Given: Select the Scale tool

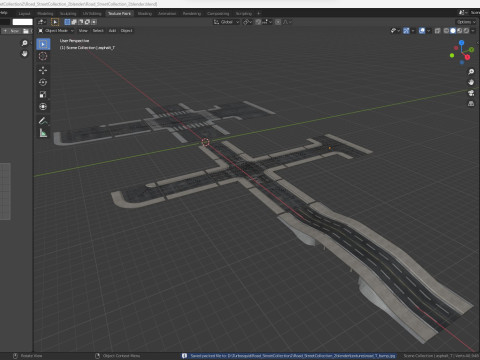Looking at the screenshot, I should tap(43, 95).
